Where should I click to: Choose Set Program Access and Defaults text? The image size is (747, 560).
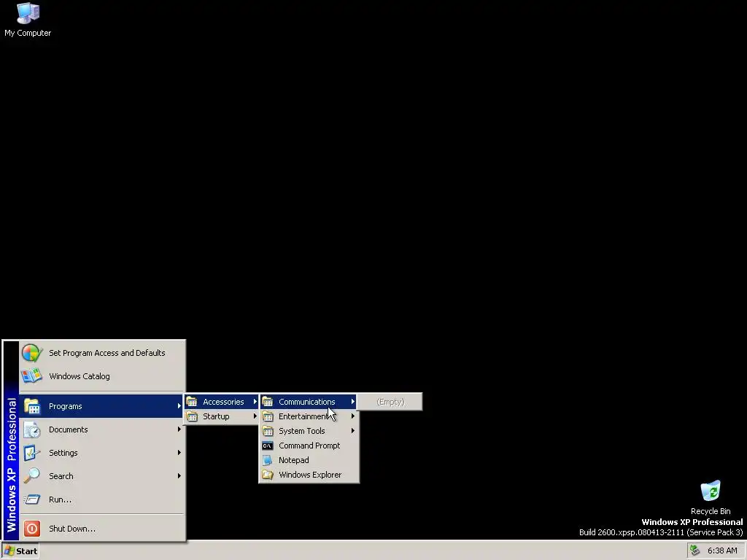(107, 353)
